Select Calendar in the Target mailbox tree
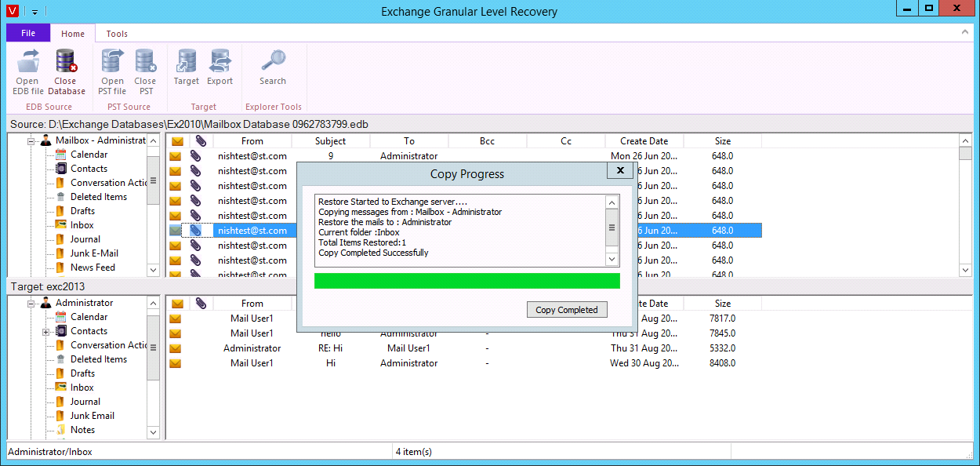This screenshot has height=466, width=980. click(x=89, y=317)
